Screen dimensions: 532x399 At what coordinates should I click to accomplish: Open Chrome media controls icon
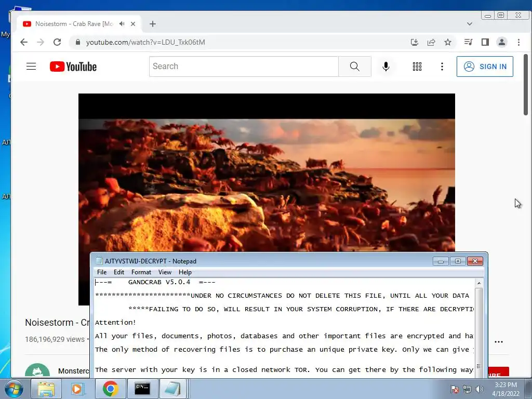[x=468, y=42]
